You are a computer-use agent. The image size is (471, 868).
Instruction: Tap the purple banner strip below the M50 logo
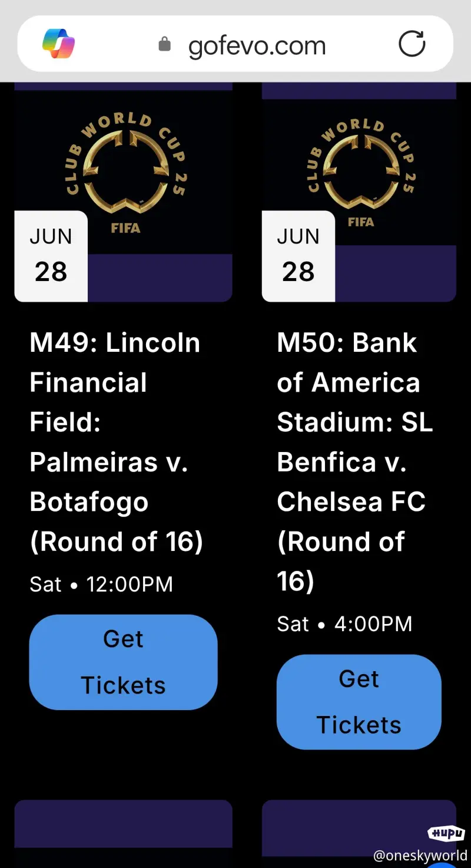pyautogui.click(x=395, y=273)
